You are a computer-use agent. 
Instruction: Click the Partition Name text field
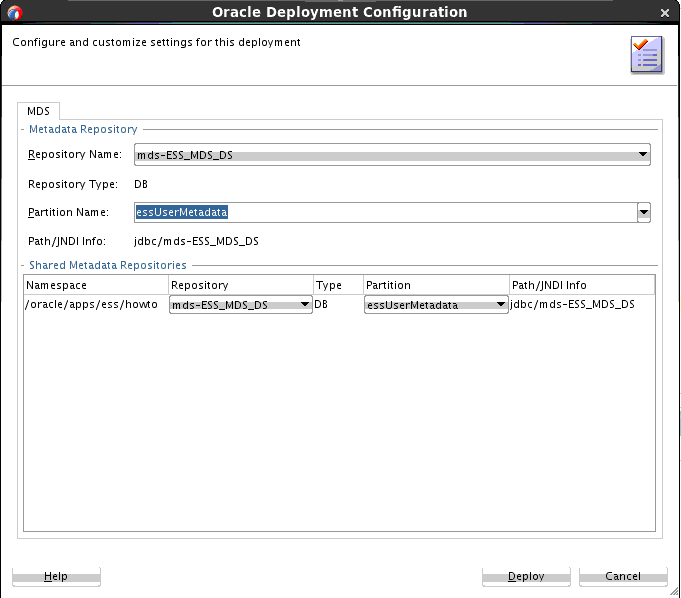click(x=386, y=212)
